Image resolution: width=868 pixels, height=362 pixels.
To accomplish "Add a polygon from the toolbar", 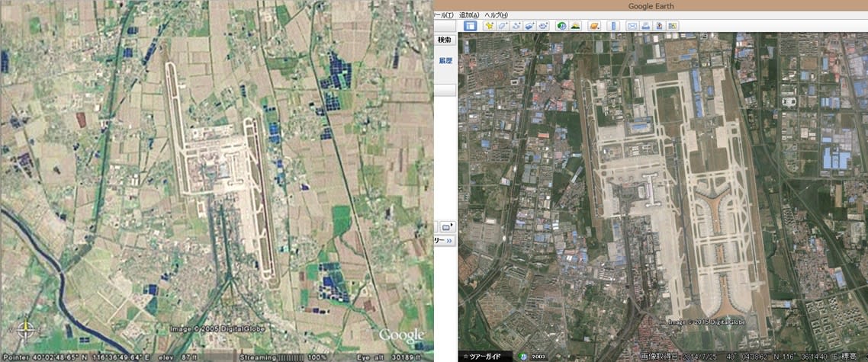I will tap(503, 25).
